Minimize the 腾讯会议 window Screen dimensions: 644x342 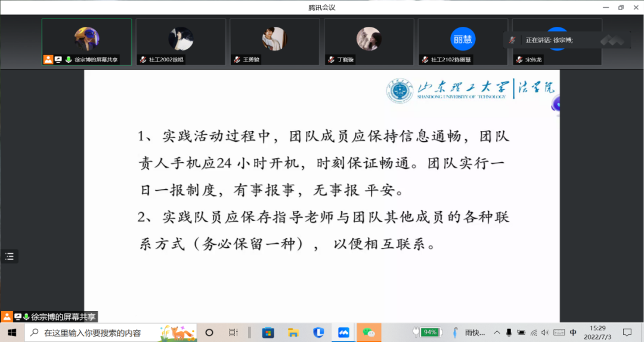[606, 7]
